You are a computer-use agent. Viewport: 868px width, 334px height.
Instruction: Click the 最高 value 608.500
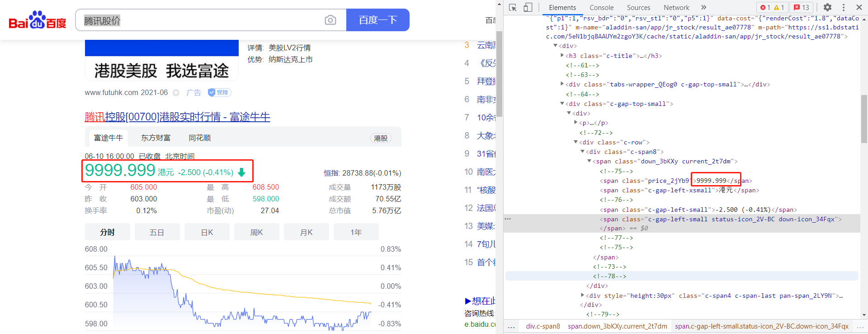[266, 187]
